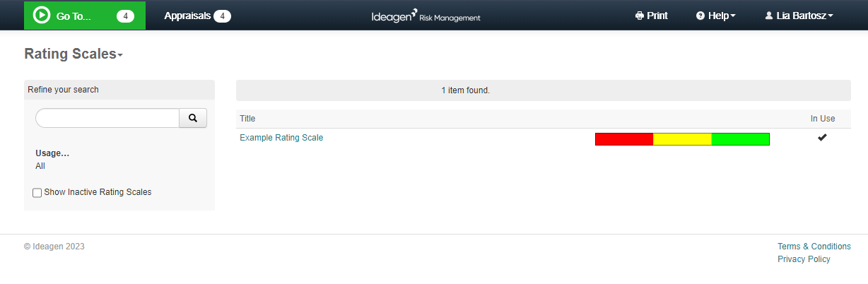Click the '© Ideagen 2023' footer text

54,247
